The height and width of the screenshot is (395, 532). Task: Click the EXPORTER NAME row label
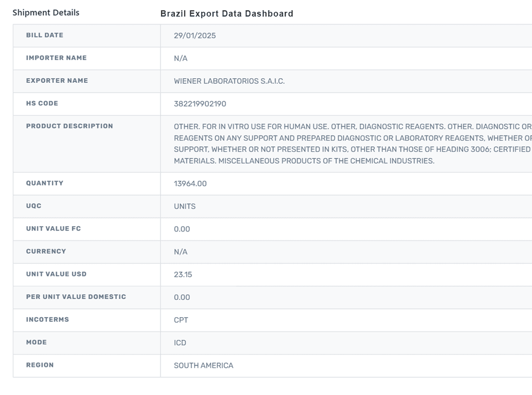[x=57, y=81]
